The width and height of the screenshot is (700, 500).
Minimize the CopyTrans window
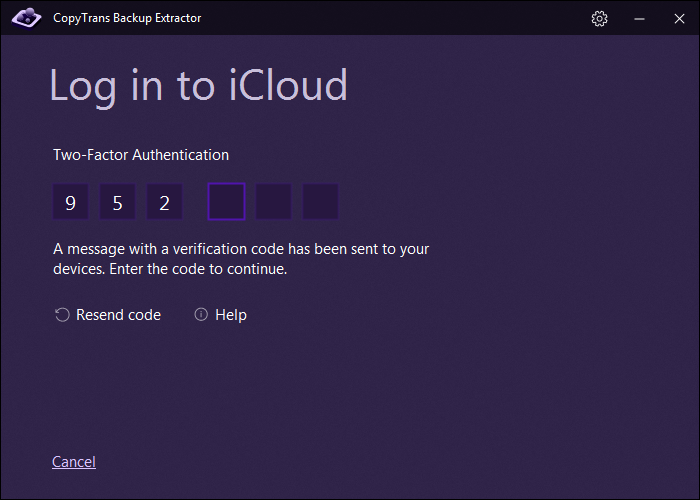[639, 19]
